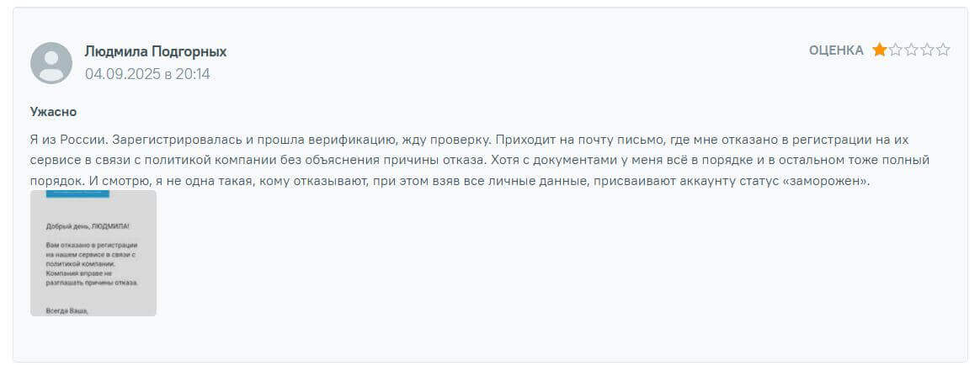Click the ОЦЕНКА rating label
980x371 pixels.
click(836, 50)
